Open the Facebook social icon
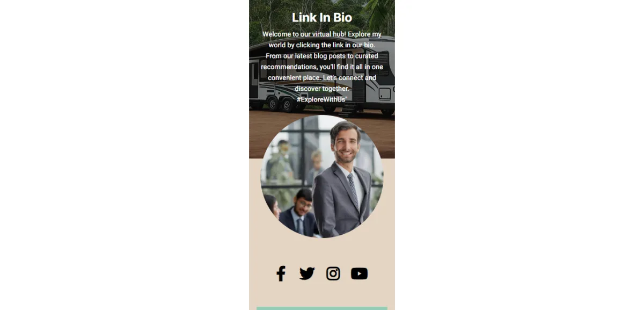The width and height of the screenshot is (644, 310). coord(281,273)
